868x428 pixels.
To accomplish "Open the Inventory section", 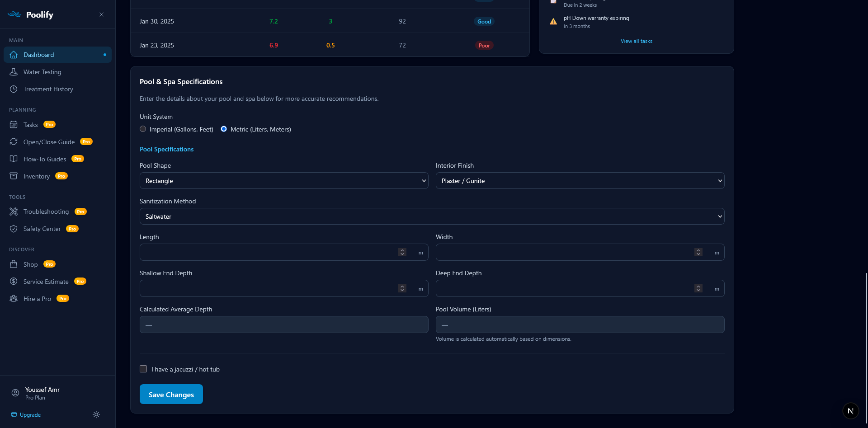I will (36, 176).
